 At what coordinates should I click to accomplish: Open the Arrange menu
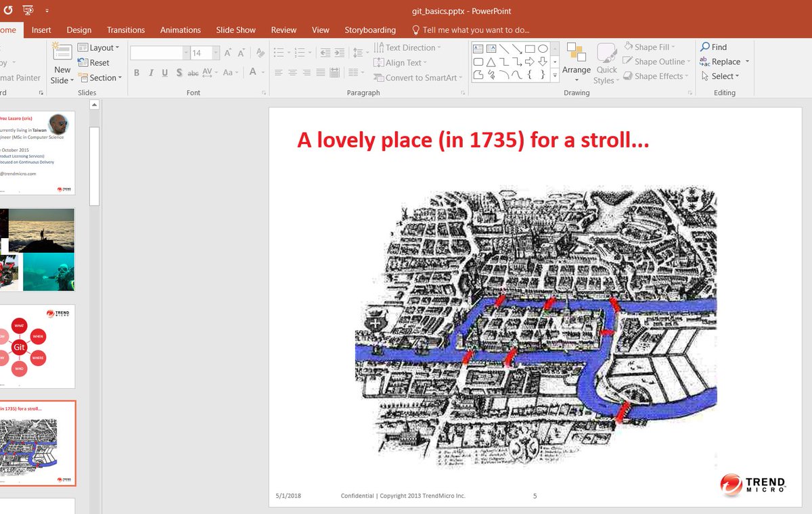click(577, 62)
